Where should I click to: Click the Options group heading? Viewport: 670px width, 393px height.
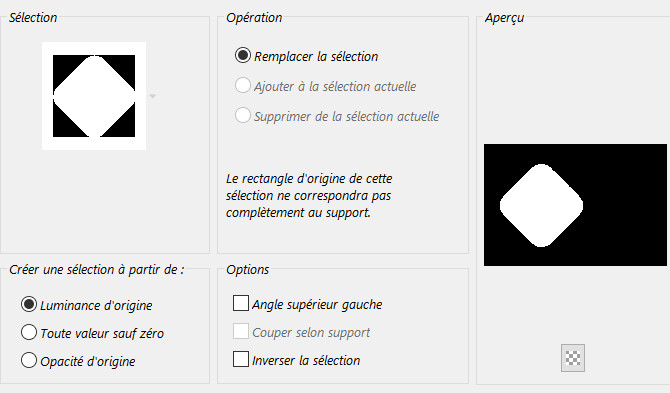pos(248,270)
